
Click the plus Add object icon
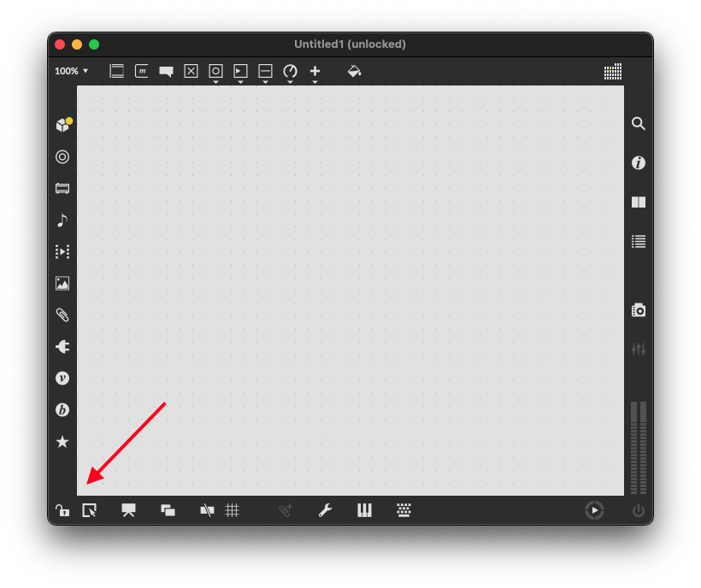click(315, 71)
